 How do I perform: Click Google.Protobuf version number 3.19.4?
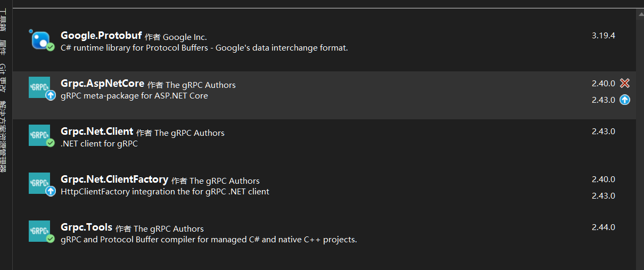coord(603,36)
